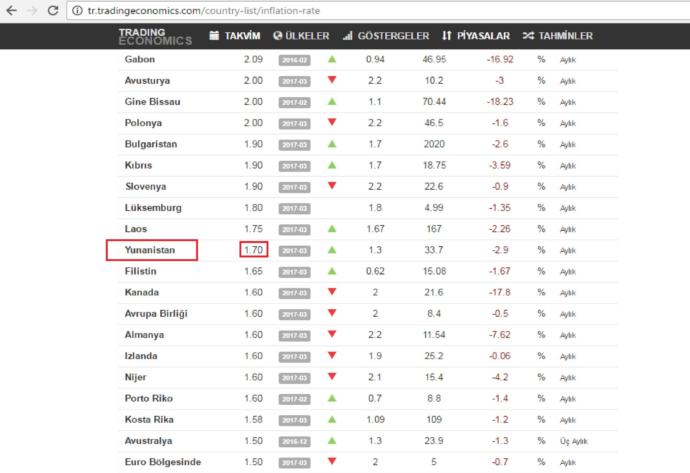This screenshot has width=690, height=473.
Task: Click the red down arrow in Avusturya row
Action: [x=332, y=80]
